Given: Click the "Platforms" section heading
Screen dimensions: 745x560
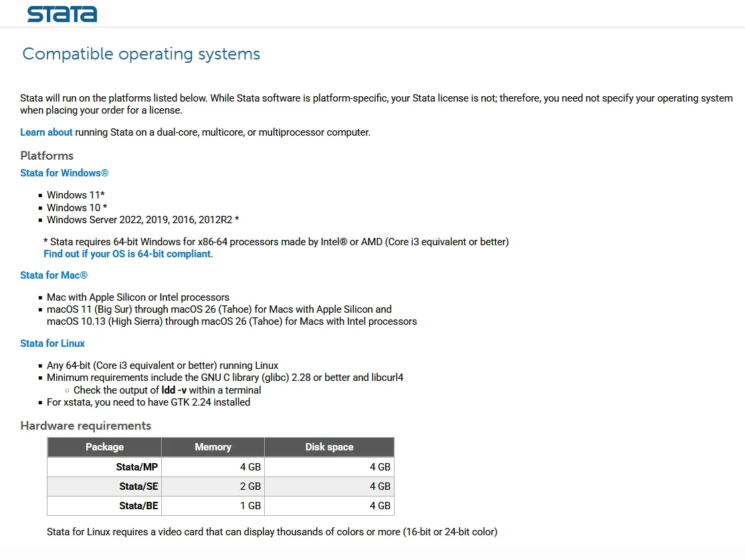Looking at the screenshot, I should pyautogui.click(x=47, y=156).
